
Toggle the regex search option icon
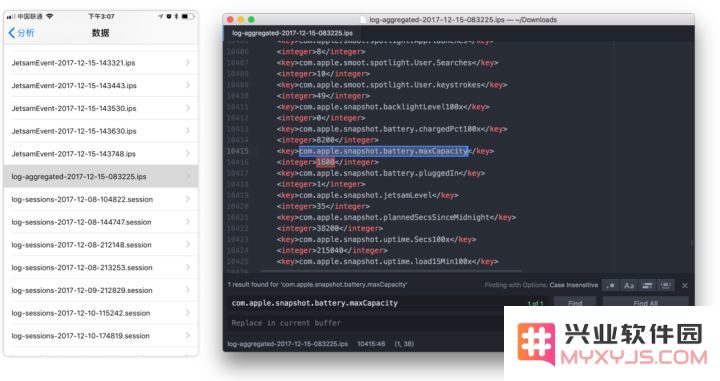[611, 286]
